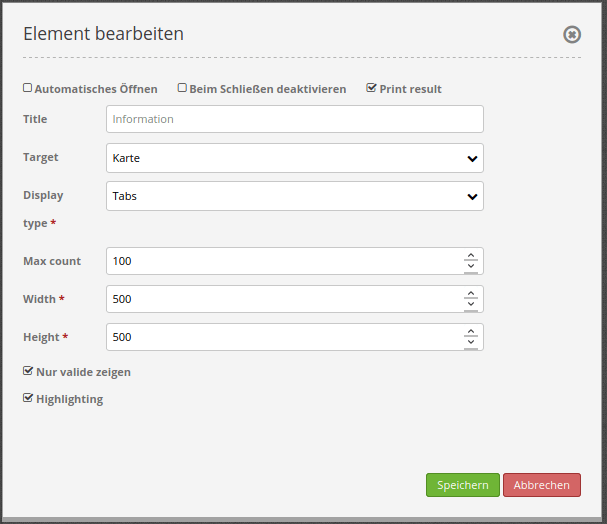
Task: Close the Element bearbeiten dialog via X icon
Action: pos(572,35)
